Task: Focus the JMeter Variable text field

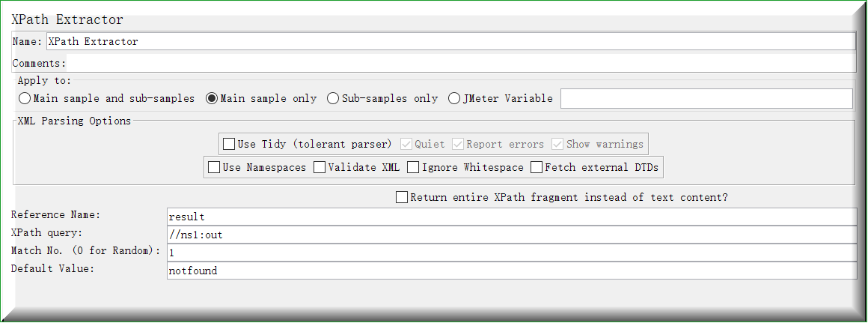Action: pos(706,99)
